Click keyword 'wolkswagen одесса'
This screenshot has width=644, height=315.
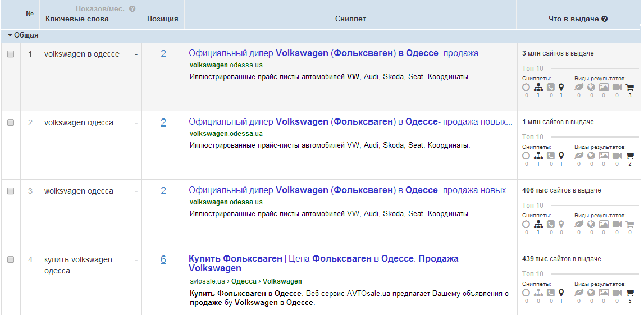tap(79, 191)
